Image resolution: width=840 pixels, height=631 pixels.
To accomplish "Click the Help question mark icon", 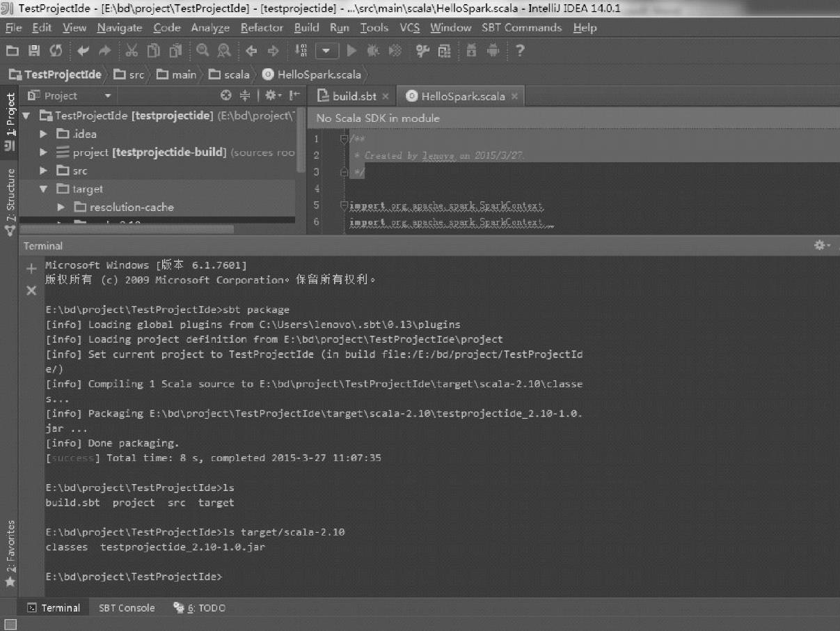I will coord(520,51).
